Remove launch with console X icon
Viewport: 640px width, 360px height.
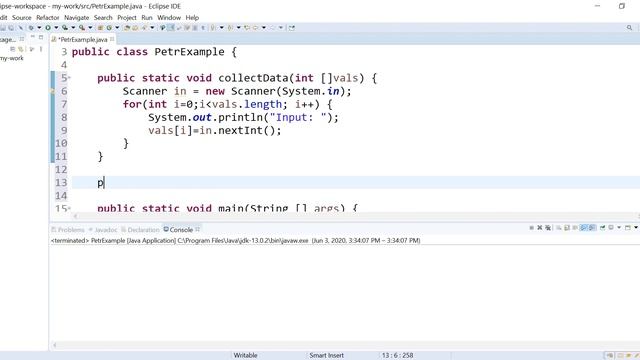tap(540, 228)
